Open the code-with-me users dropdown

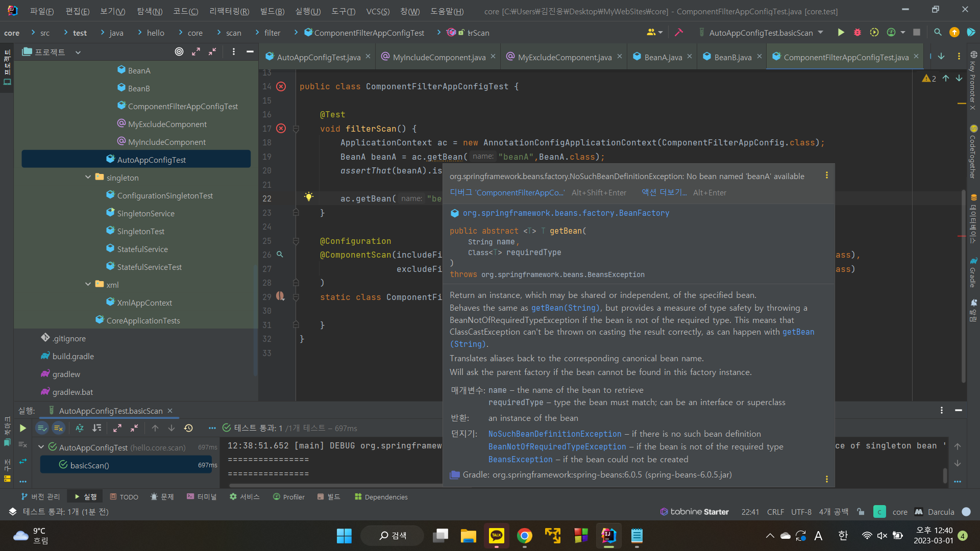pyautogui.click(x=655, y=33)
